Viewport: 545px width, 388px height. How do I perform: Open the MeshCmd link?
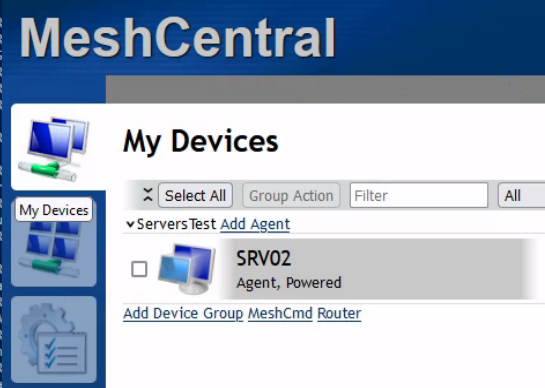280,314
